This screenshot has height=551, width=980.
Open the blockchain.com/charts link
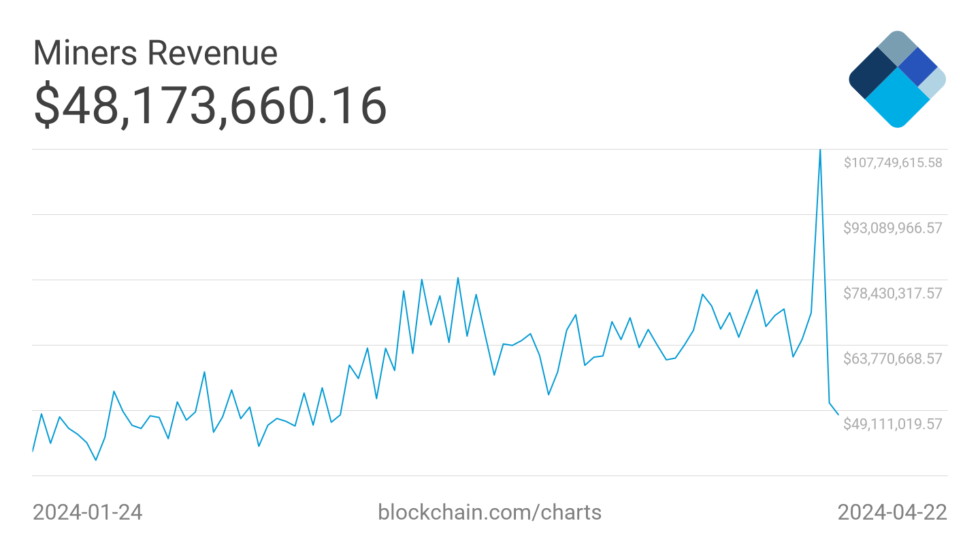(489, 512)
